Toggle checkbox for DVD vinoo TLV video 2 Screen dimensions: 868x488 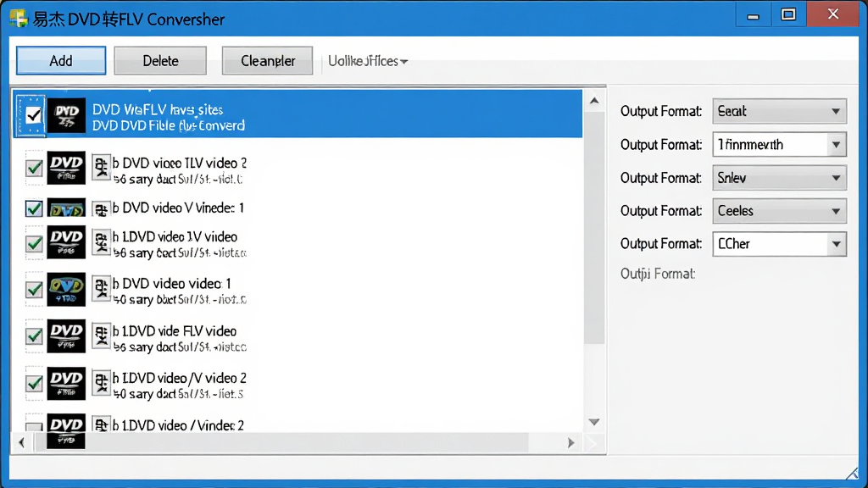pos(34,168)
